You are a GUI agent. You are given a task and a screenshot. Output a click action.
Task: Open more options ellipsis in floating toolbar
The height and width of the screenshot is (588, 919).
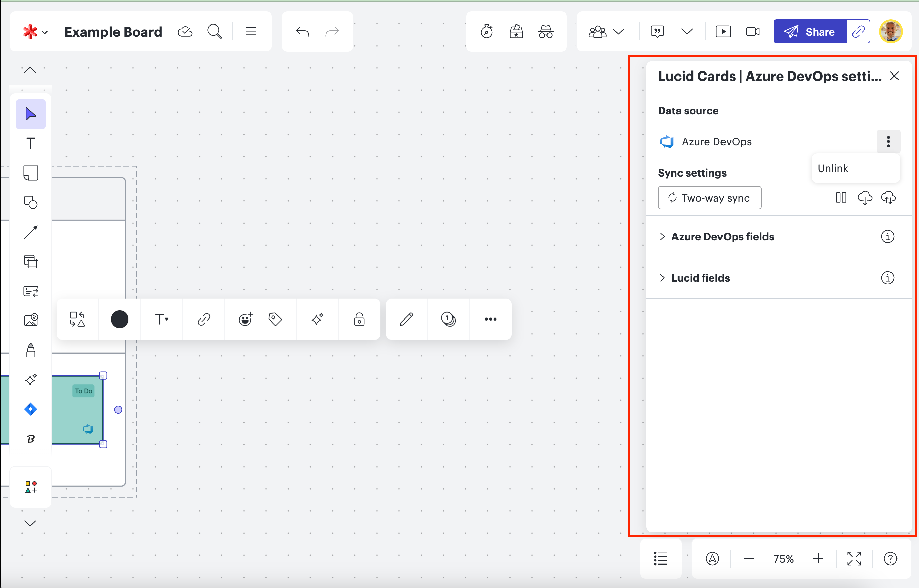point(491,319)
